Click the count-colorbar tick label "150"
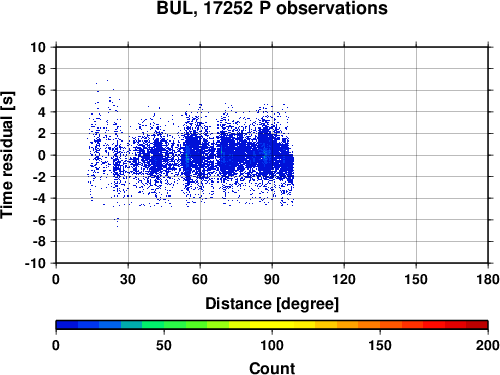 [380, 345]
